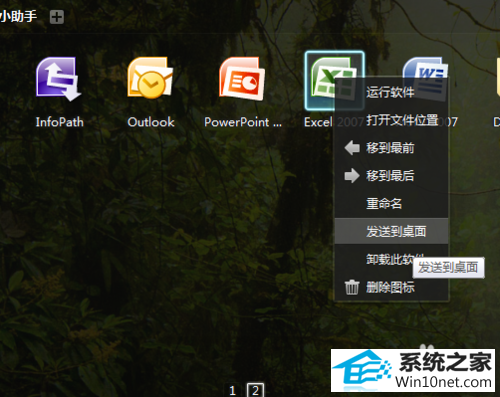Click the InfoPath label text
Viewport: 500px width, 397px height.
(60, 122)
